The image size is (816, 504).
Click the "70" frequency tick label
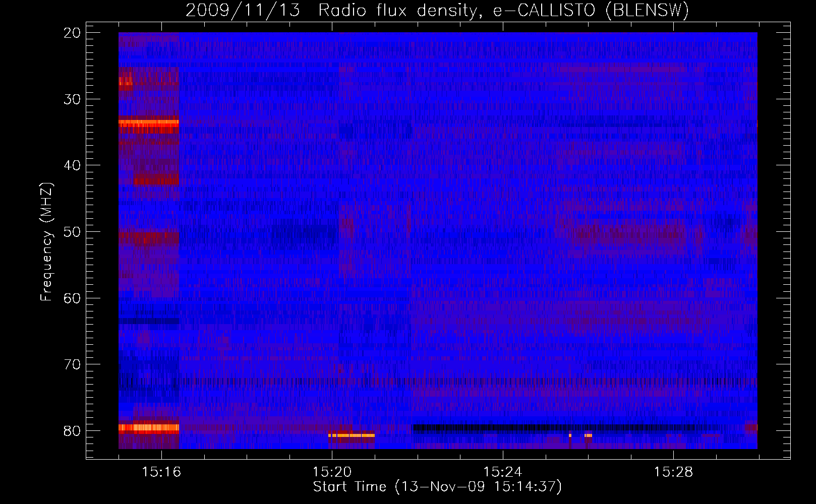pos(73,364)
